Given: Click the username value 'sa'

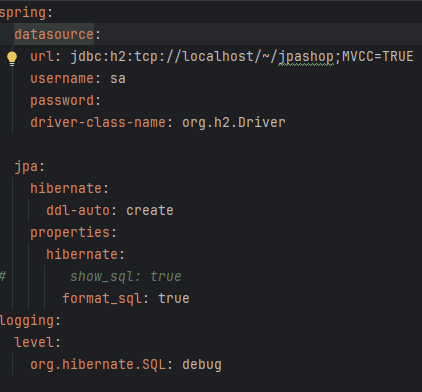Looking at the screenshot, I should (118, 79).
